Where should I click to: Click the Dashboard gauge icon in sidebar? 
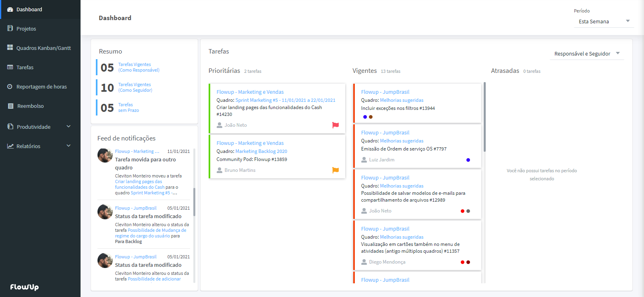(x=10, y=9)
